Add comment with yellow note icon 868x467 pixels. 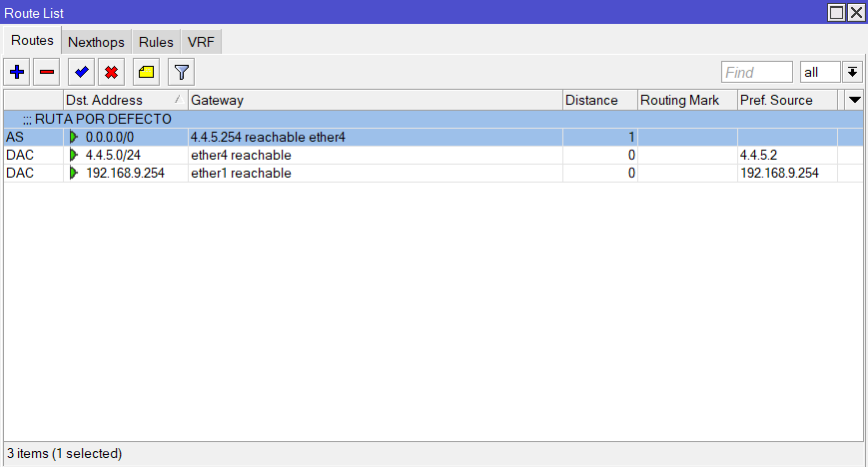(146, 72)
